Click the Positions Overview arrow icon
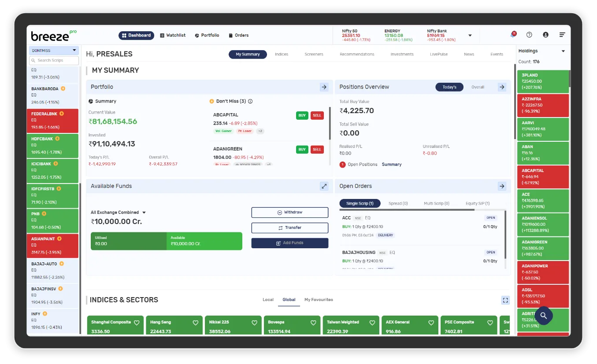597x364 pixels. pyautogui.click(x=502, y=87)
